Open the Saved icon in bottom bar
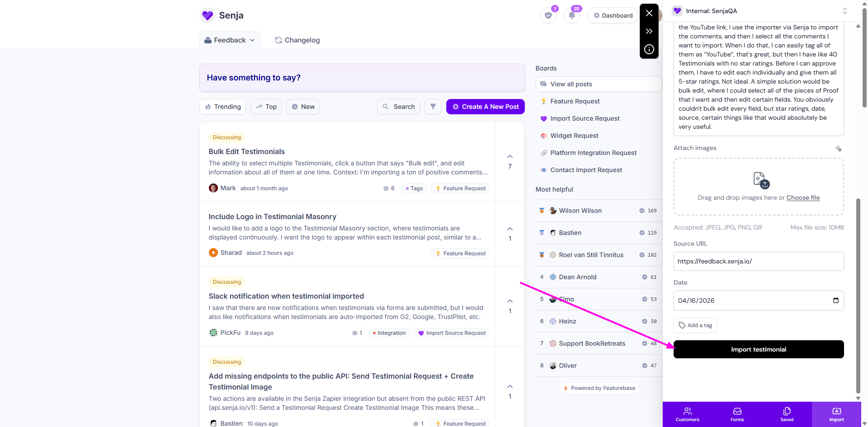The height and width of the screenshot is (427, 868). point(787,414)
